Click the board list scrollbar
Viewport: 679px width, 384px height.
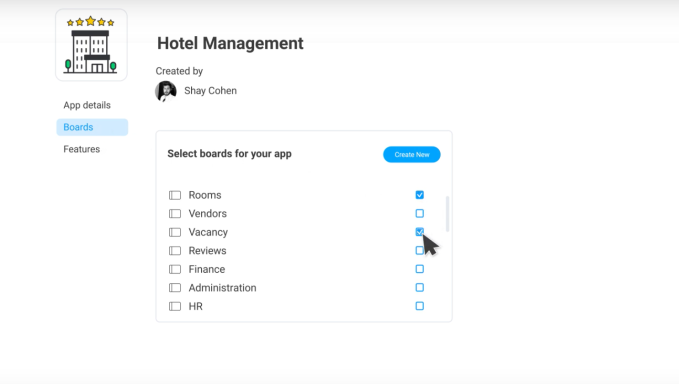tap(447, 214)
